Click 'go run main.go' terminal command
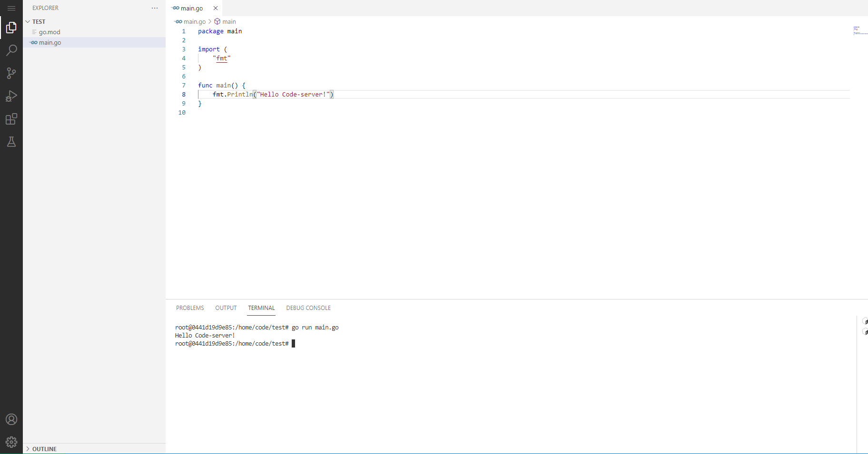The height and width of the screenshot is (454, 868). coord(315,328)
